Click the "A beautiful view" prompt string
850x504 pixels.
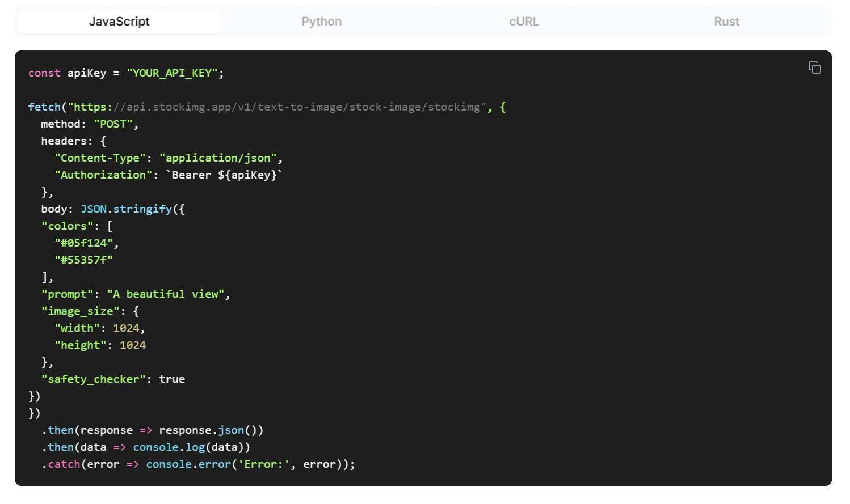point(165,294)
